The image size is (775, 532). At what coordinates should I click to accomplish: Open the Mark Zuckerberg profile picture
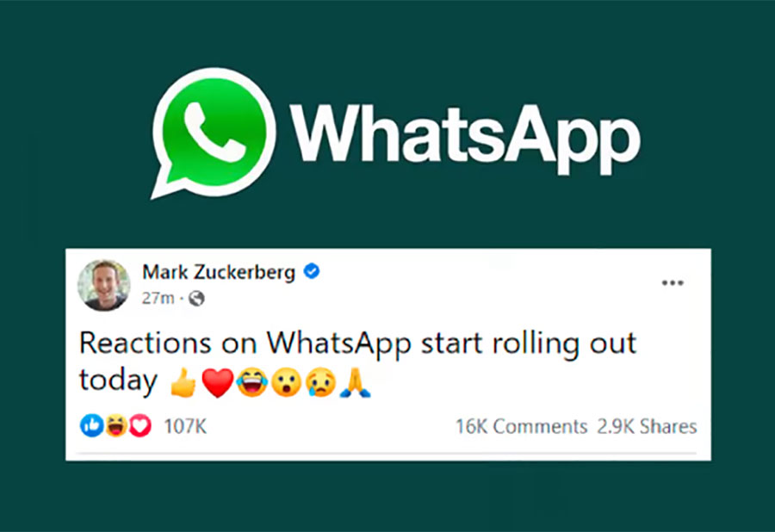[x=104, y=285]
